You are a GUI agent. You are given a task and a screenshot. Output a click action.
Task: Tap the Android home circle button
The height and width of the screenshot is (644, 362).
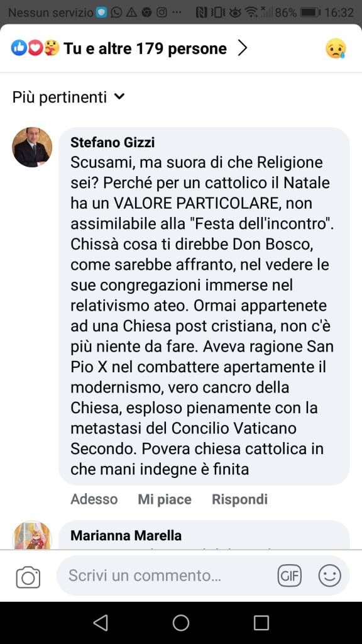click(181, 623)
